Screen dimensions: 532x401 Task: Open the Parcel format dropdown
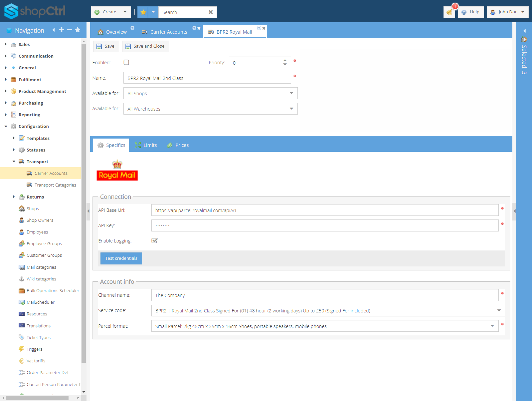point(492,326)
